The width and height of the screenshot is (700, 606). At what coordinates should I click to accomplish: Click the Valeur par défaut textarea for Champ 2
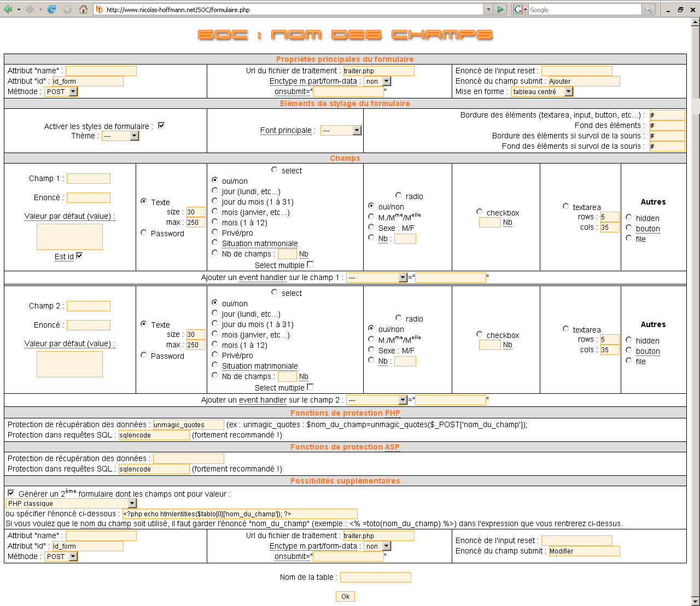(x=69, y=364)
